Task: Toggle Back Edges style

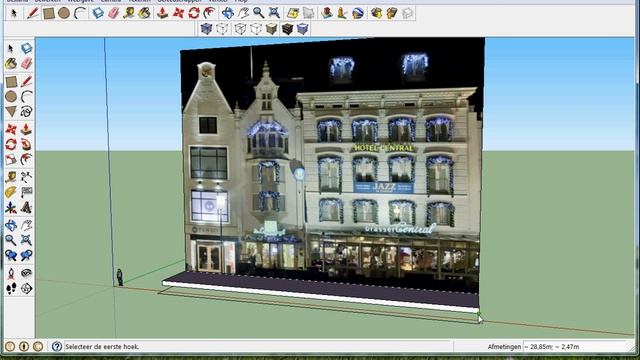Action: (x=222, y=29)
